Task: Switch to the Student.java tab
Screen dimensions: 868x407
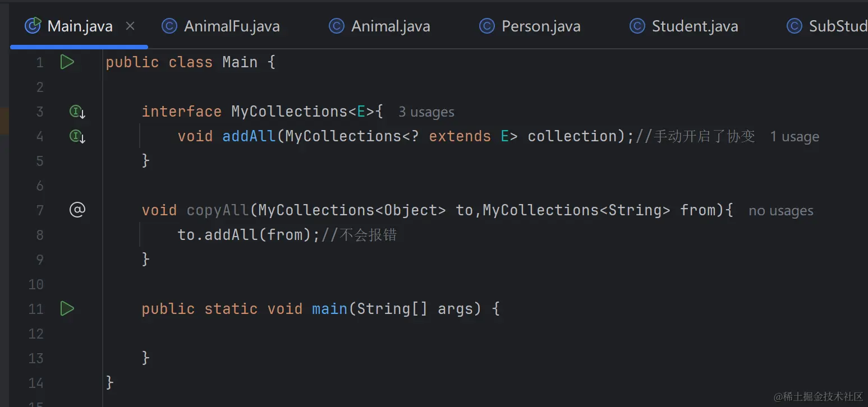Action: (695, 26)
